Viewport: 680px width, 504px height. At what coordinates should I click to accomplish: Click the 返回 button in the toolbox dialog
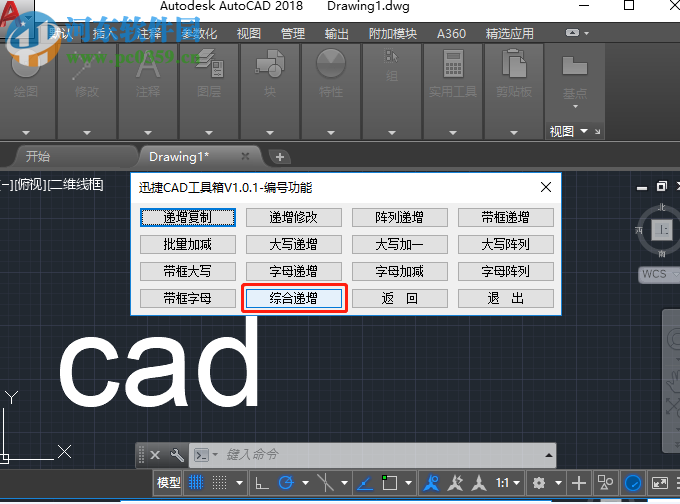(x=399, y=298)
